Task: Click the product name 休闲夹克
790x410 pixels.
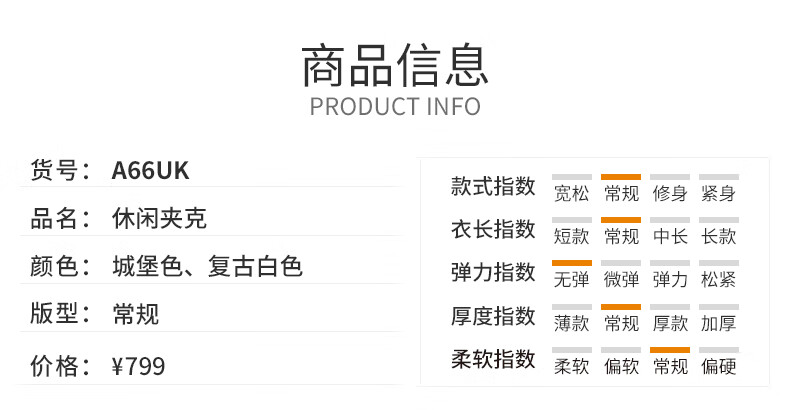Action: (160, 219)
